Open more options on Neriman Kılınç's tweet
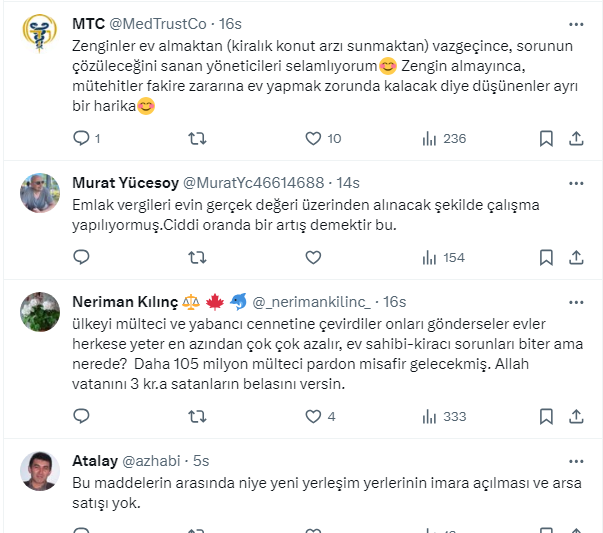This screenshot has height=533, width=603. coord(576,302)
